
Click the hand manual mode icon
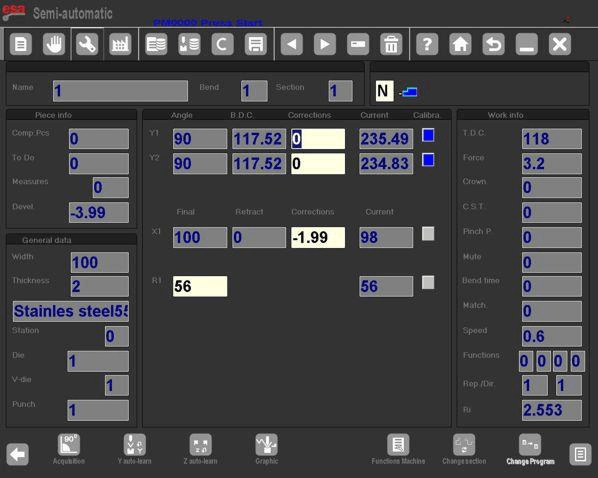(x=54, y=44)
